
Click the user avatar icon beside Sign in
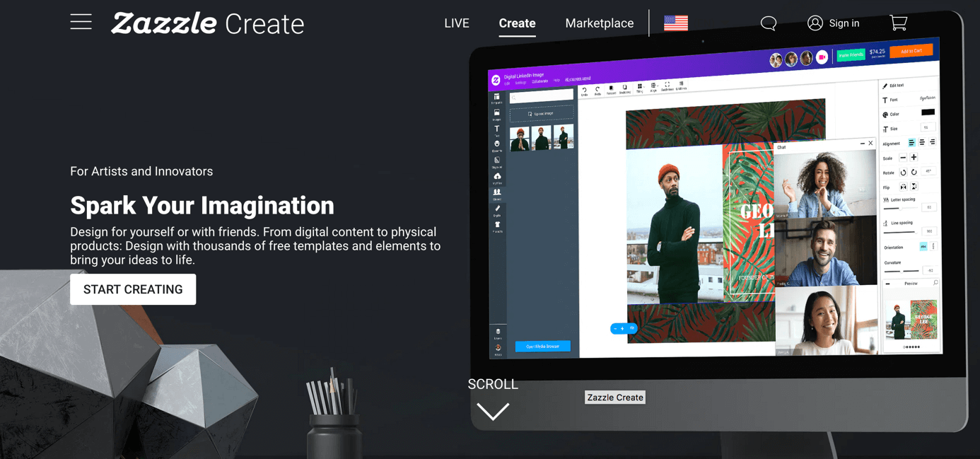click(815, 23)
